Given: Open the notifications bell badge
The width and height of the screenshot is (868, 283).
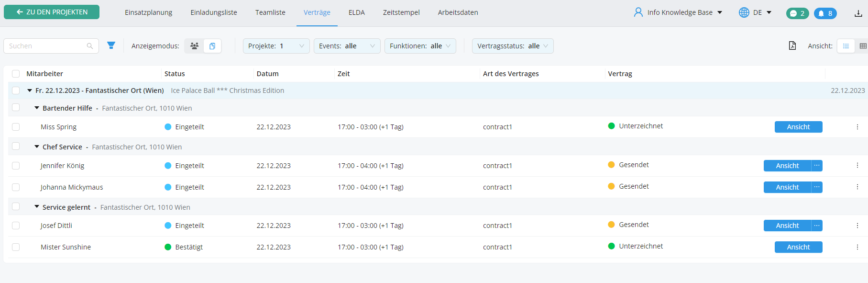Looking at the screenshot, I should (825, 13).
